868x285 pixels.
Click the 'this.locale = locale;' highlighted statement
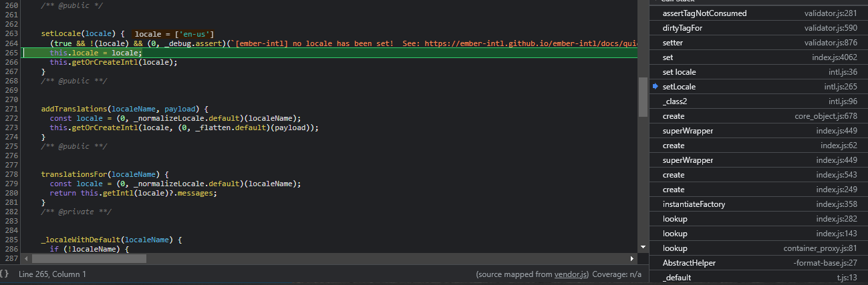(x=96, y=53)
